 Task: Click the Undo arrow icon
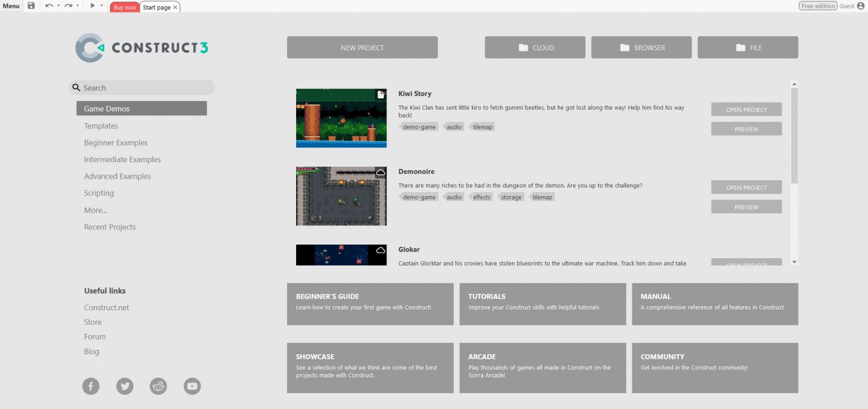click(49, 6)
